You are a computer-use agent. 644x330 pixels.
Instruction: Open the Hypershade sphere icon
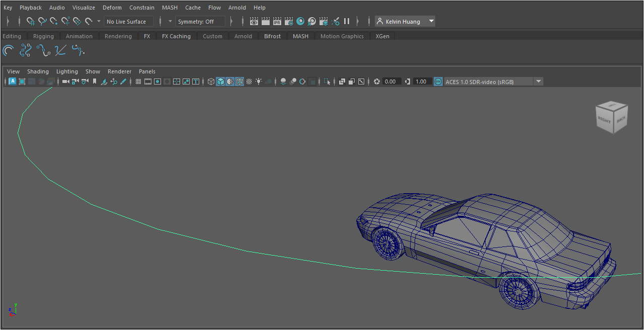[x=300, y=22]
